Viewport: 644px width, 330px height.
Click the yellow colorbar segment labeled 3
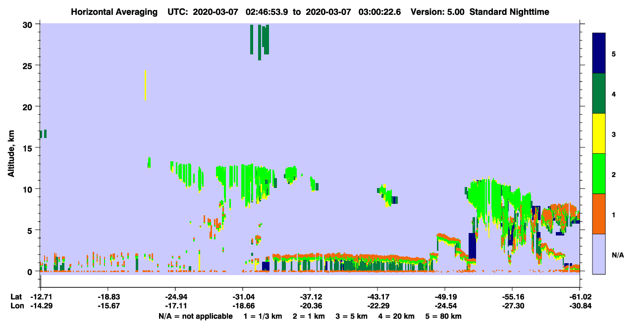click(x=599, y=134)
